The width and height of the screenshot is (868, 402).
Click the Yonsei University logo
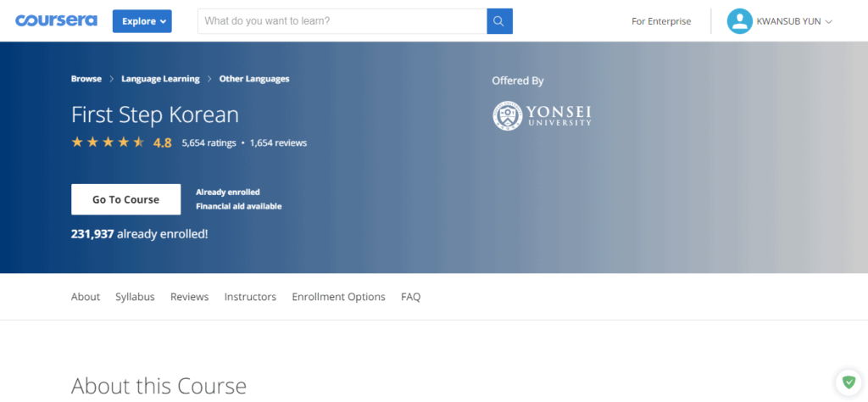[542, 115]
